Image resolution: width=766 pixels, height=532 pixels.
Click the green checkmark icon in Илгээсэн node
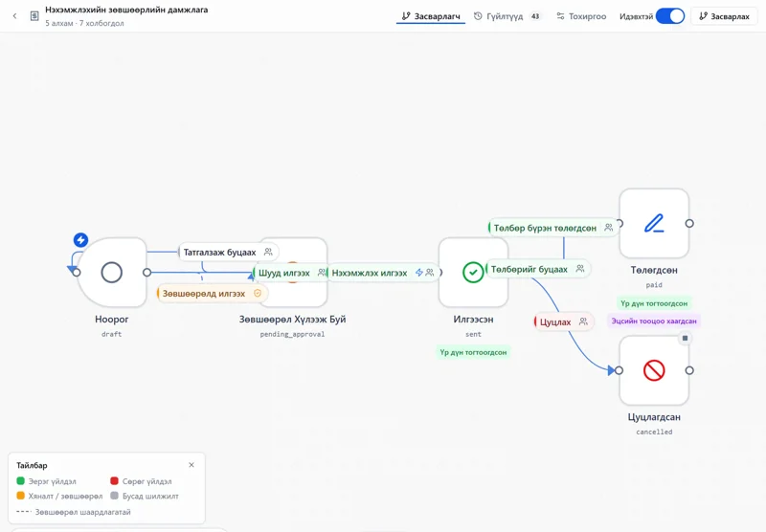(473, 273)
